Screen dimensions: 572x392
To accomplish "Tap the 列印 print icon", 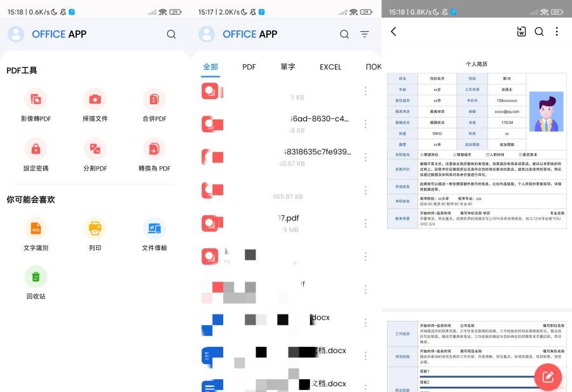I will pos(95,228).
